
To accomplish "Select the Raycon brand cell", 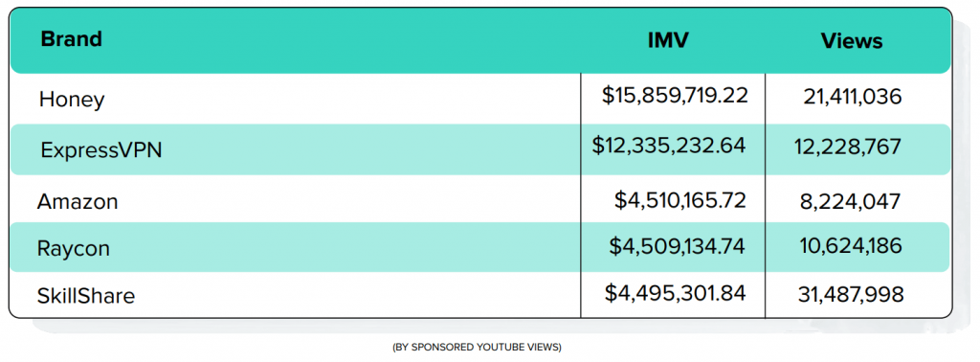I will point(74,248).
